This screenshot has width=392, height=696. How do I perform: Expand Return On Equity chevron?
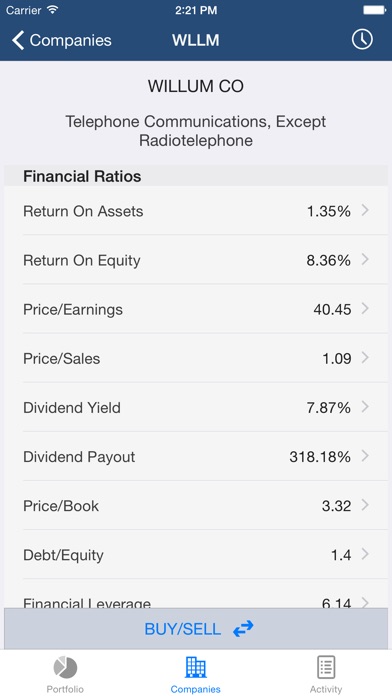point(365,260)
